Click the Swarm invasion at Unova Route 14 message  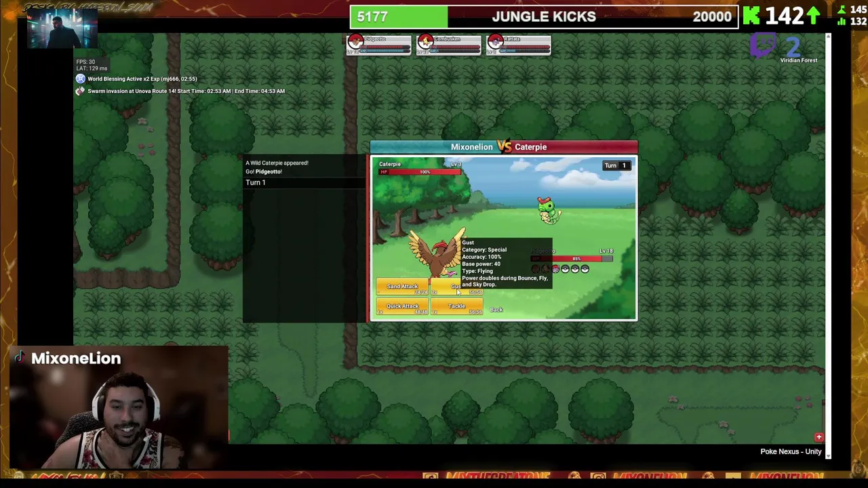[186, 91]
